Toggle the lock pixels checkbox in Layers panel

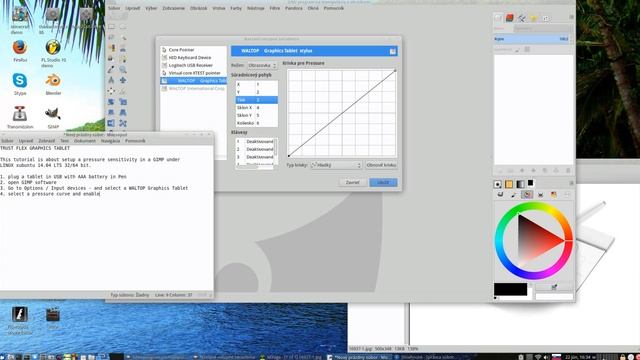coord(517,49)
